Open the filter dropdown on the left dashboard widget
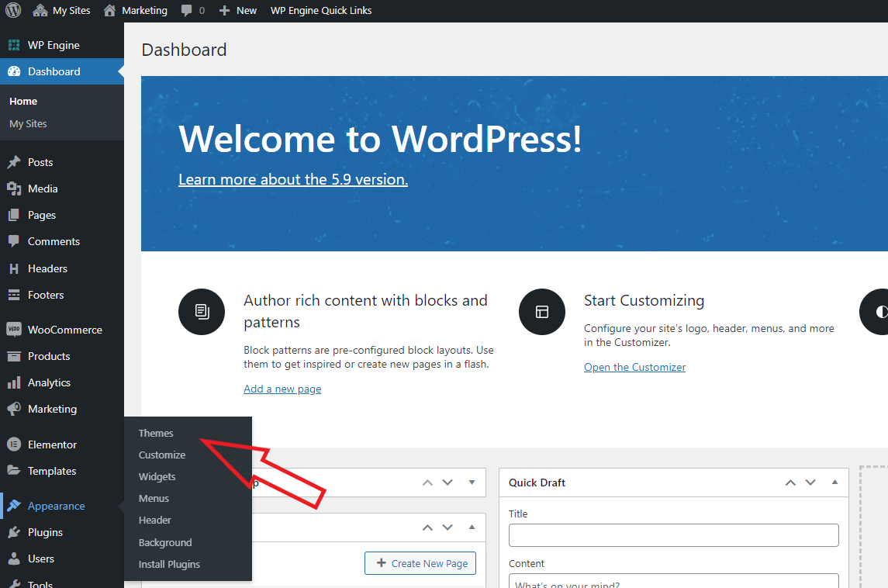The width and height of the screenshot is (888, 588). click(x=472, y=482)
